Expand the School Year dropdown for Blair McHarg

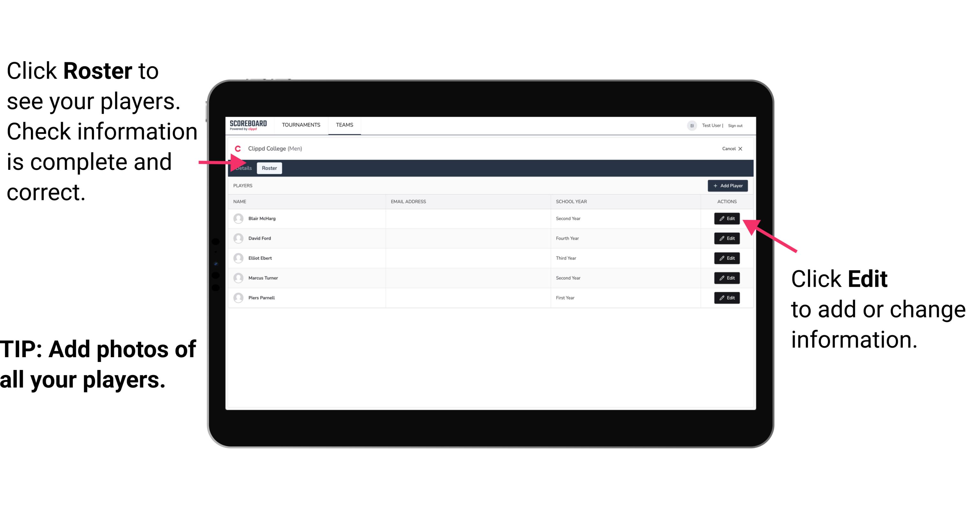click(x=569, y=218)
